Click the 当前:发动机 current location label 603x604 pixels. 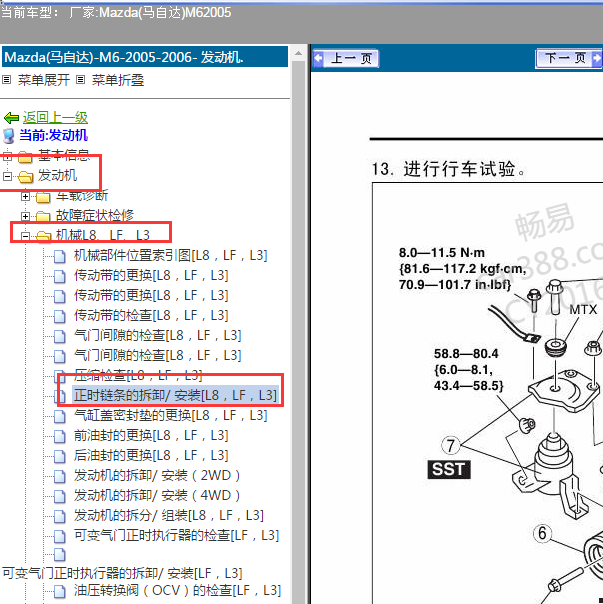click(53, 136)
